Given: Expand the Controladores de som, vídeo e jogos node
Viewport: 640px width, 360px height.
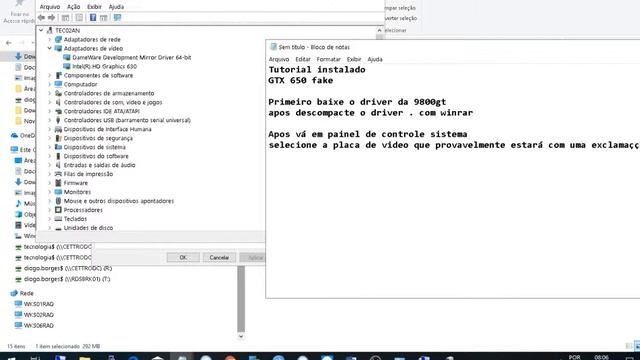Looking at the screenshot, I should point(50,102).
